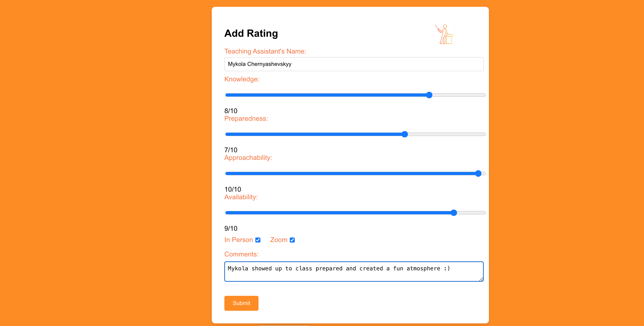This screenshot has width=644, height=326.
Task: Click inside the Comments text area
Action: point(354,271)
